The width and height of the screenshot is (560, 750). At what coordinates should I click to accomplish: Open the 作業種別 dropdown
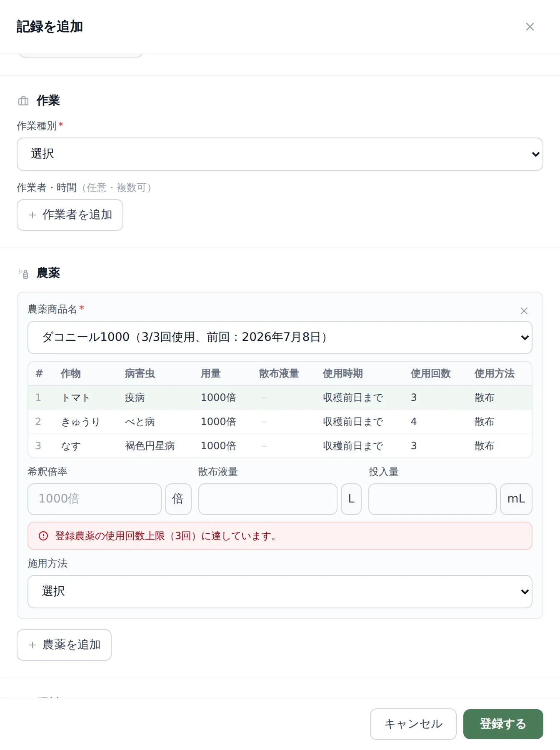coord(280,154)
